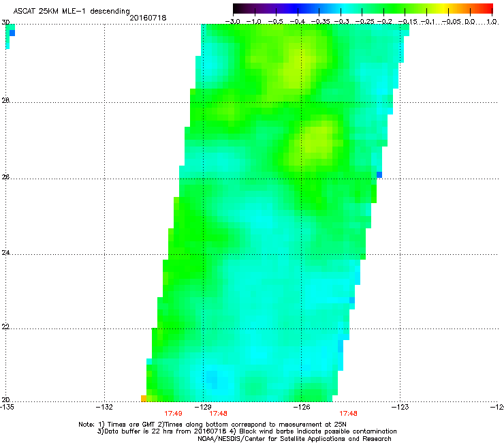Click the 17:48 time label under -129

click(218, 414)
